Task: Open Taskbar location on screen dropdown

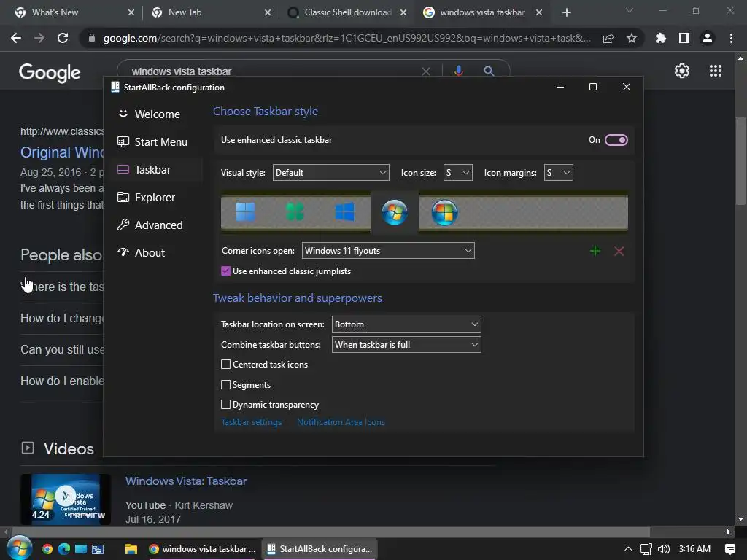Action: (x=406, y=324)
